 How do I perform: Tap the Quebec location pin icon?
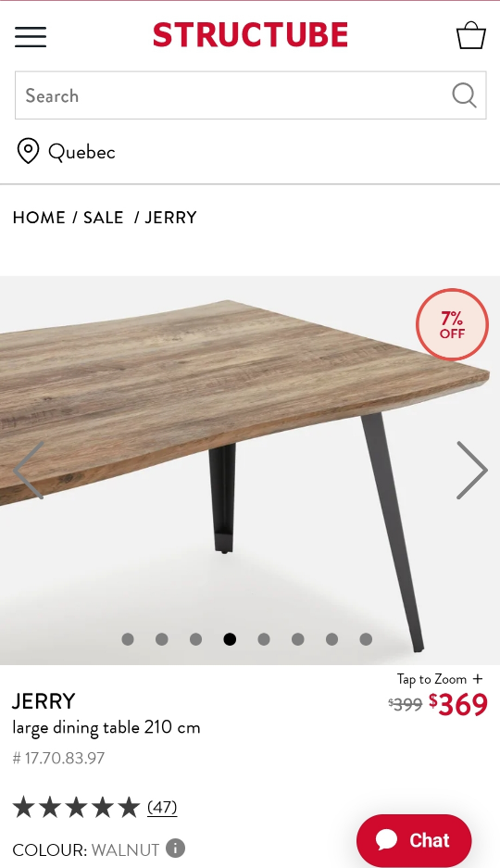[28, 151]
